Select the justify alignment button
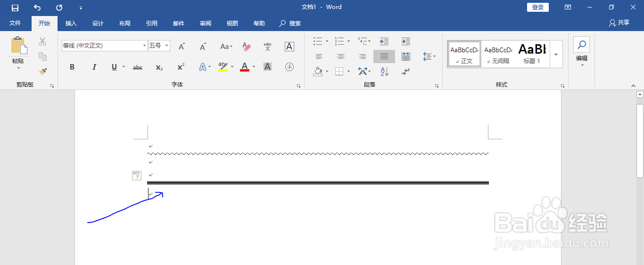Screen dimensions: 644x265 [x=384, y=56]
